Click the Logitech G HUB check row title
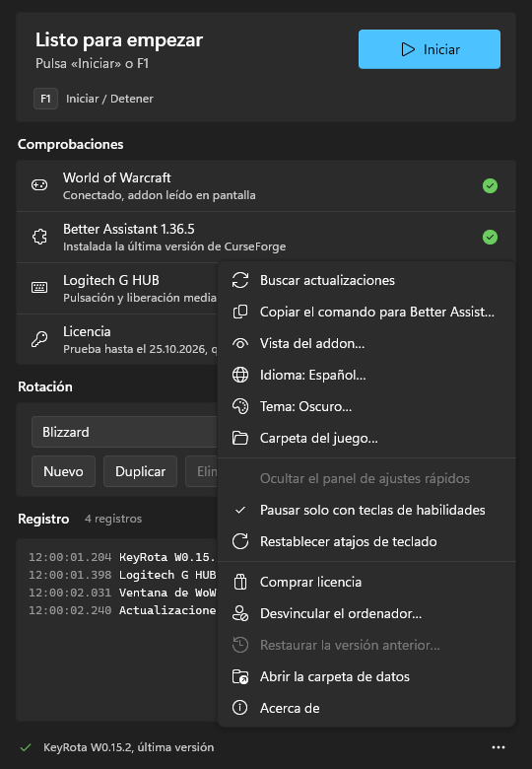Image resolution: width=532 pixels, height=769 pixels. point(111,281)
